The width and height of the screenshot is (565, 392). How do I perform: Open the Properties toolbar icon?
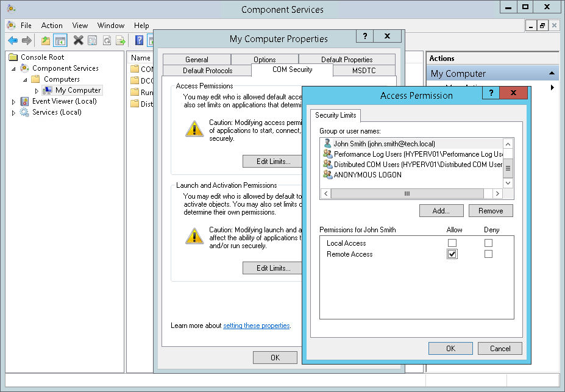[92, 40]
